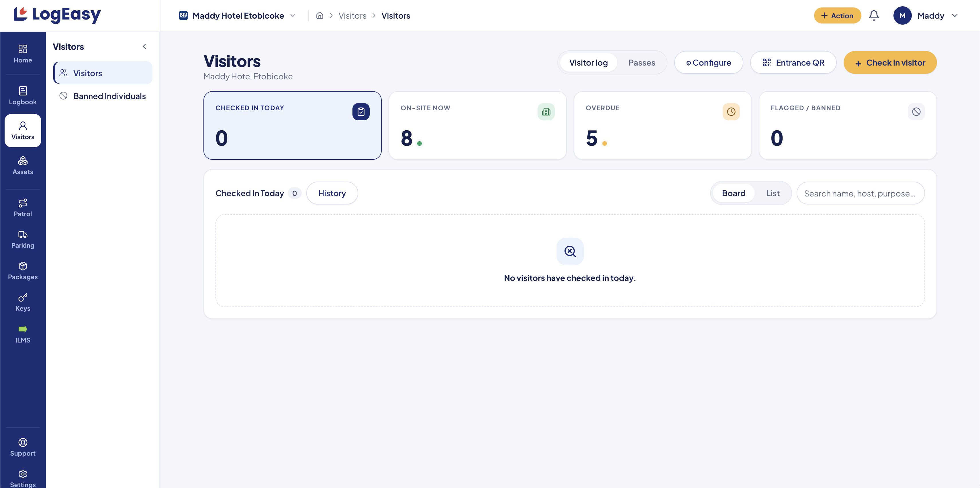Select the Overdue stat card
Image resolution: width=980 pixels, height=488 pixels.
click(x=662, y=125)
